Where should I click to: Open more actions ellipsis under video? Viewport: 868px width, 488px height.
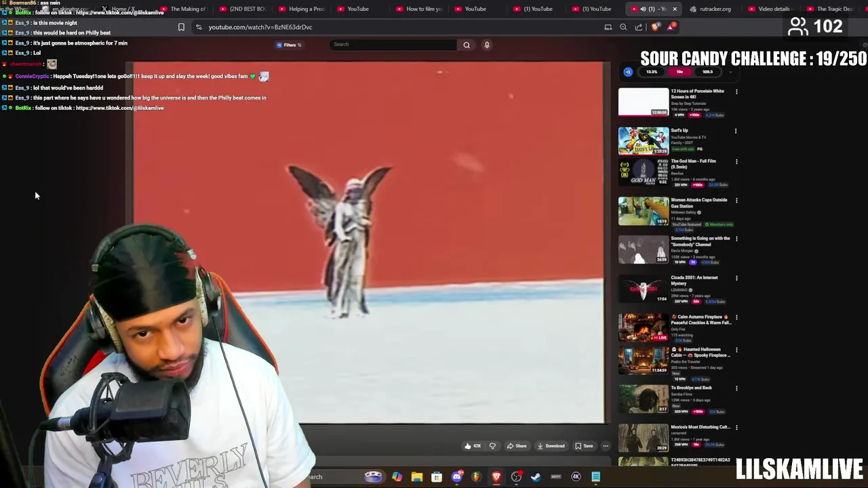tap(606, 446)
